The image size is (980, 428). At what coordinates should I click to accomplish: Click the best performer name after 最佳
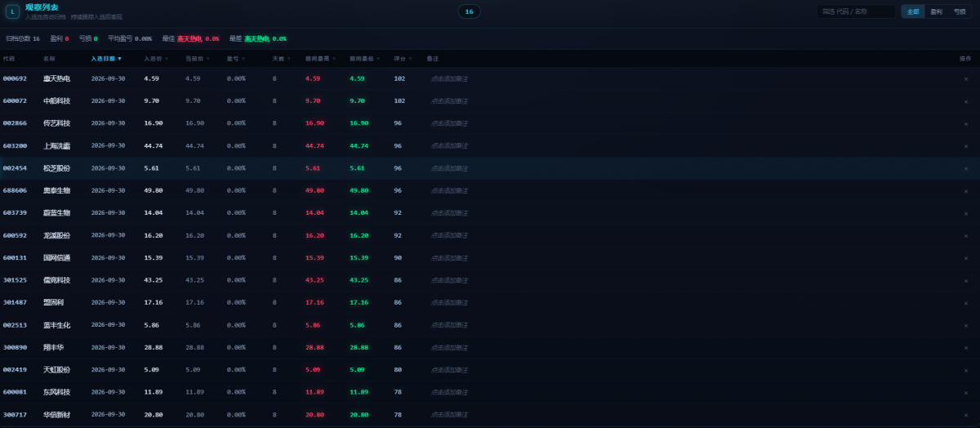click(189, 38)
